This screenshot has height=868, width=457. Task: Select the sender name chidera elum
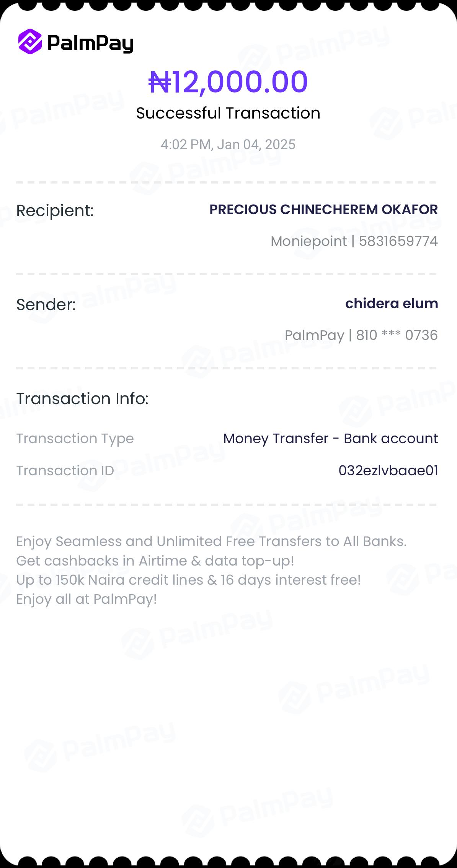click(x=392, y=304)
